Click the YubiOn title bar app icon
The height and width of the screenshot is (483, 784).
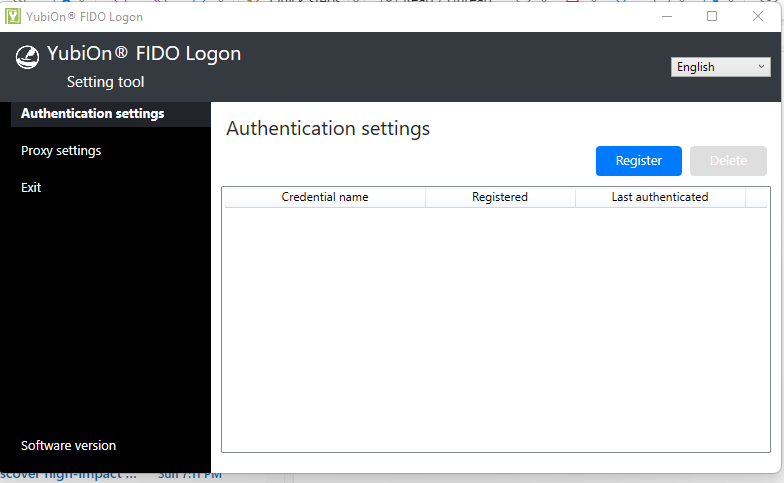[x=12, y=16]
